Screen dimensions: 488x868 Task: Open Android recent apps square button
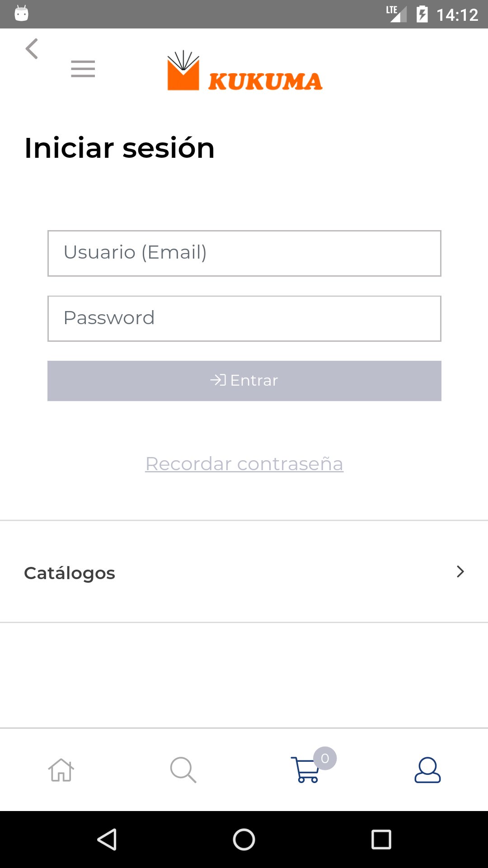click(x=381, y=840)
